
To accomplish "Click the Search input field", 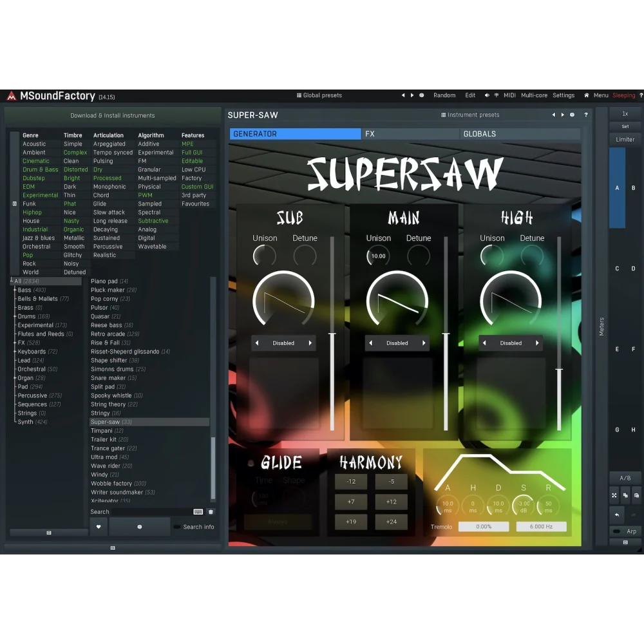I will 151,512.
